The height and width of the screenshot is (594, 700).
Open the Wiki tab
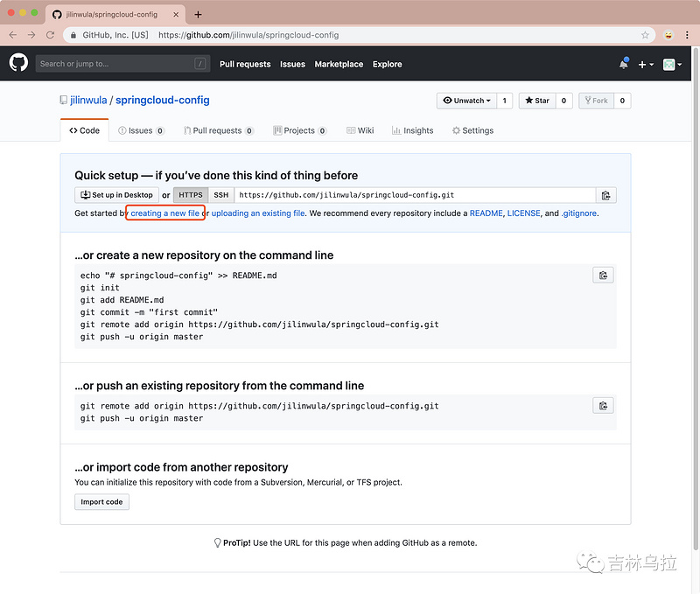360,130
